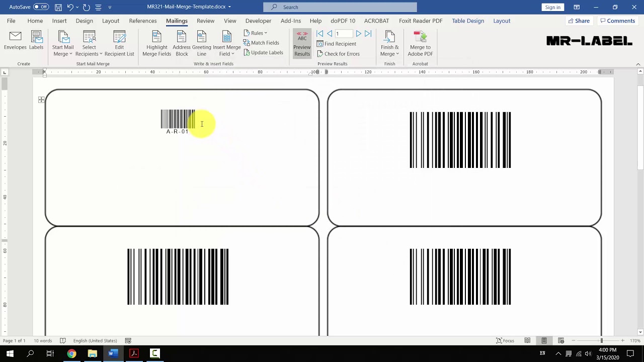Switch to Read Mode view icon
The width and height of the screenshot is (644, 362).
pos(527,341)
